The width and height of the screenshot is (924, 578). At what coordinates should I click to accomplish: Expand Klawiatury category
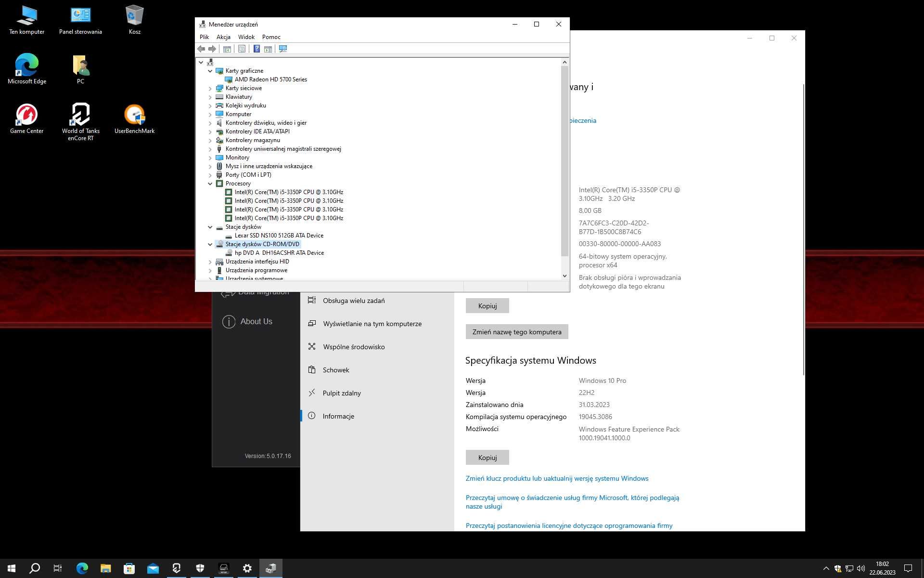coord(210,97)
